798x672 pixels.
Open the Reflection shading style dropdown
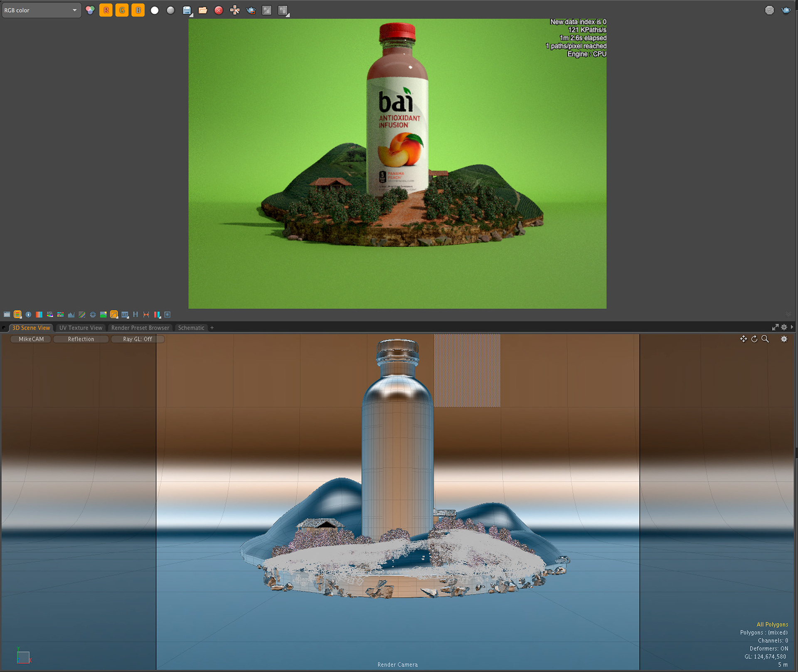(x=81, y=339)
